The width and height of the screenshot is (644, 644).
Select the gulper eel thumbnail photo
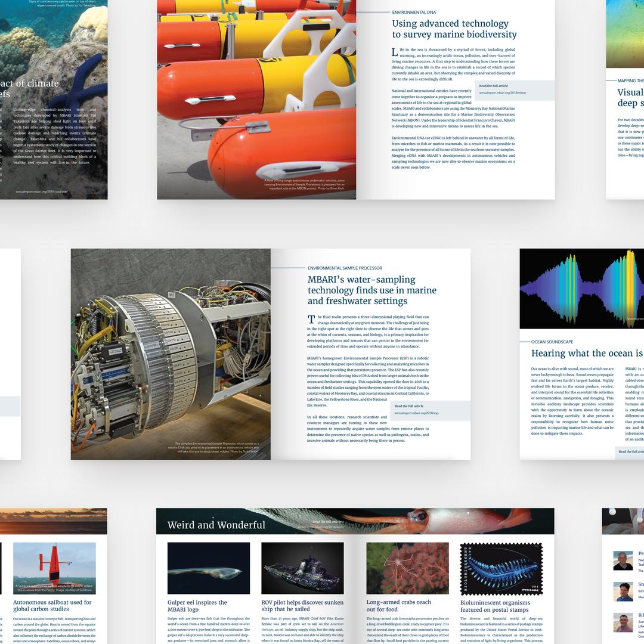pos(209,568)
